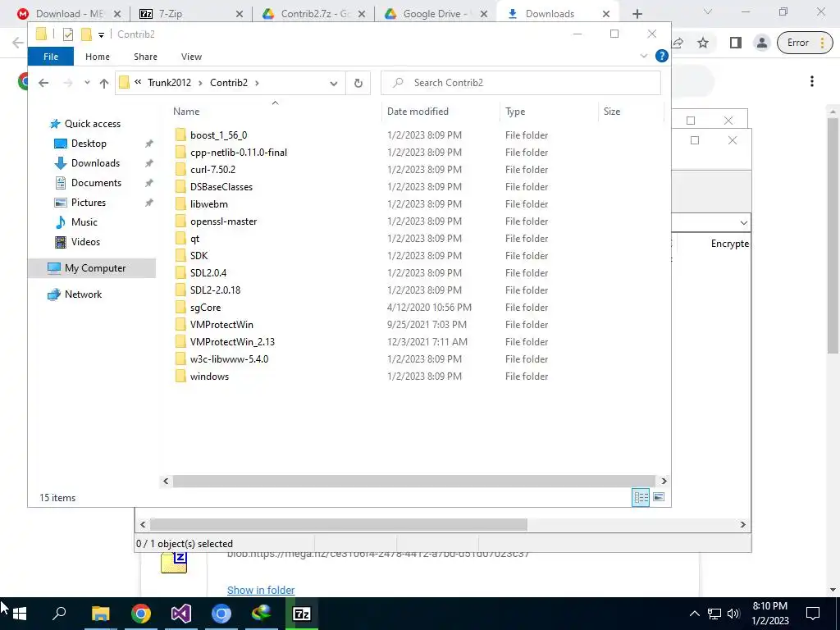Open Downloads page three-dot menu
Screen dimensions: 840x630
[x=812, y=81]
